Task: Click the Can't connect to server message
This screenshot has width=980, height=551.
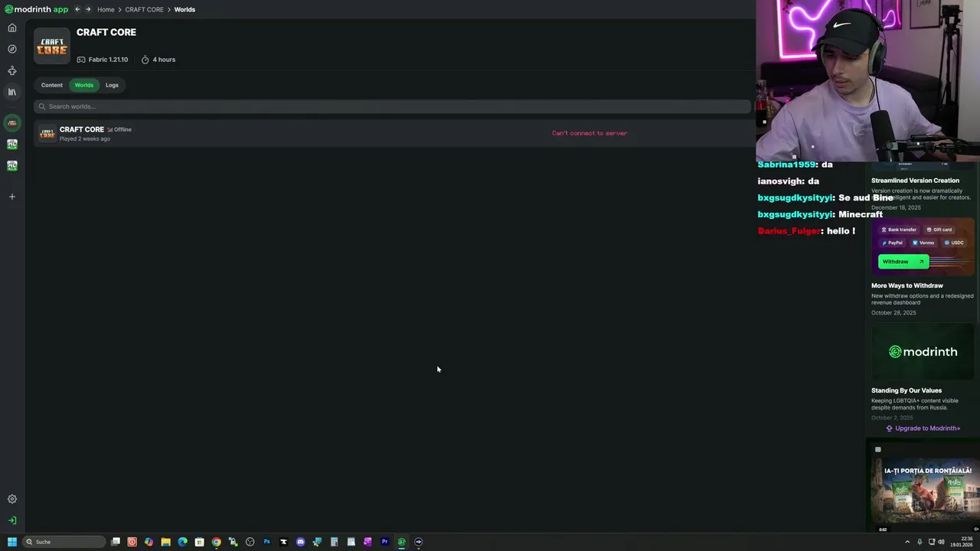Action: coord(590,133)
